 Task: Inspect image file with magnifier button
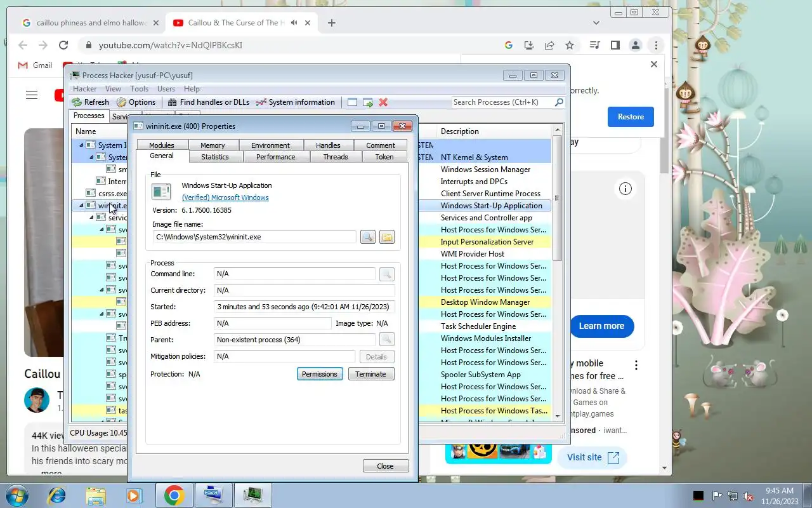(368, 237)
